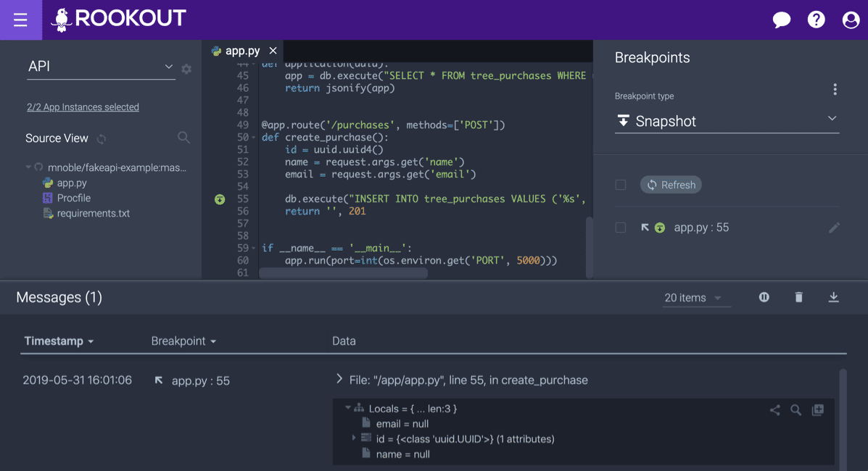Screen dimensions: 868x471
Task: Open settings gear next to API
Action: click(186, 69)
